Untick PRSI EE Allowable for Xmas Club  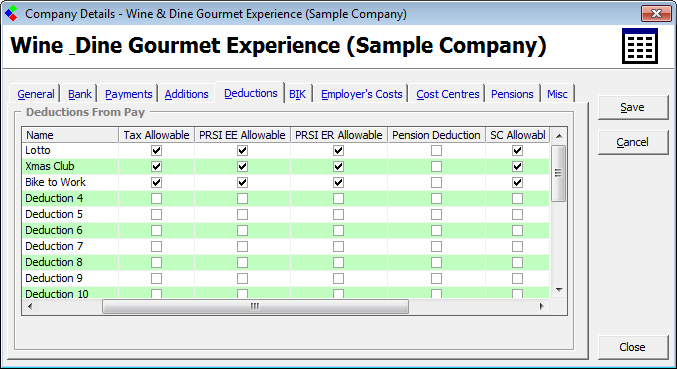coord(242,166)
